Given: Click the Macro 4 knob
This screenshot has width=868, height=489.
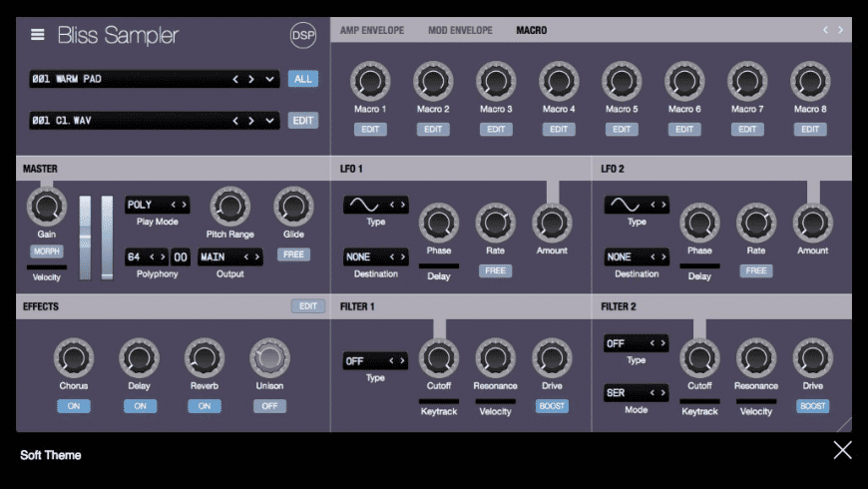Looking at the screenshot, I should [559, 82].
